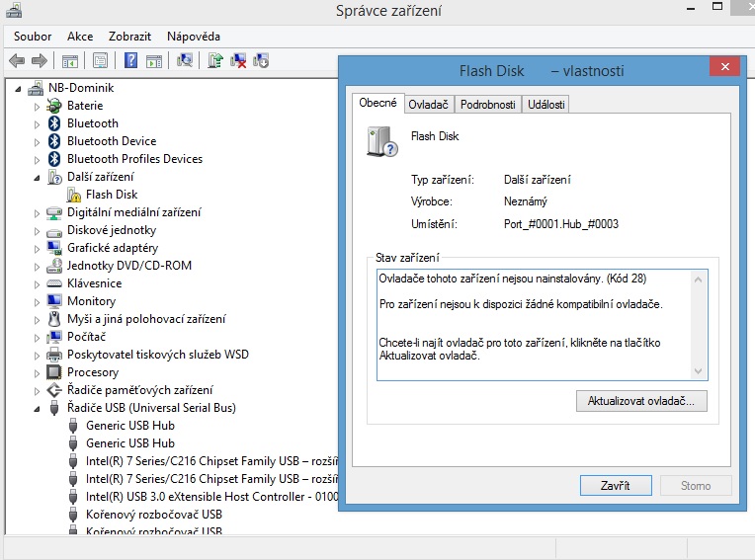Select Flash Disk device with warning icon
The image size is (755, 560).
pyautogui.click(x=111, y=195)
